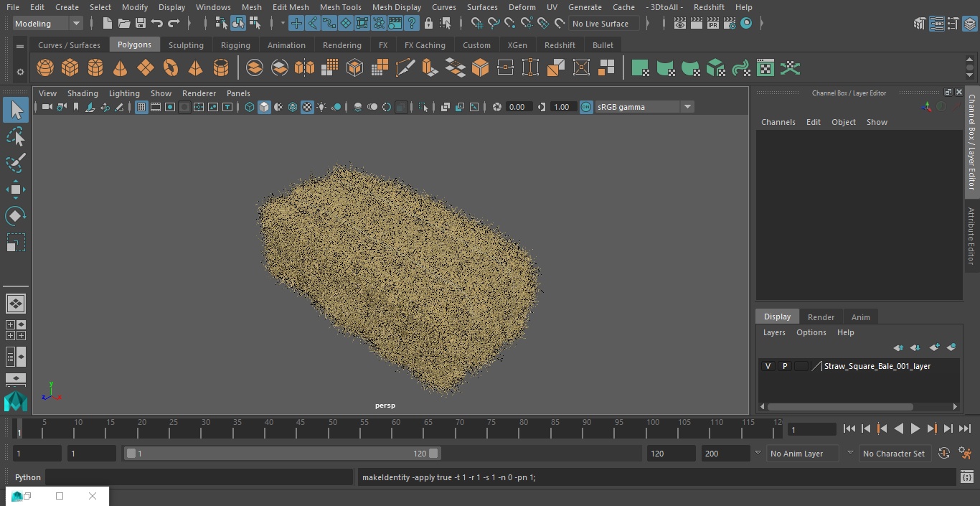
Task: Create a polygon cylinder from shelf
Action: 95,68
